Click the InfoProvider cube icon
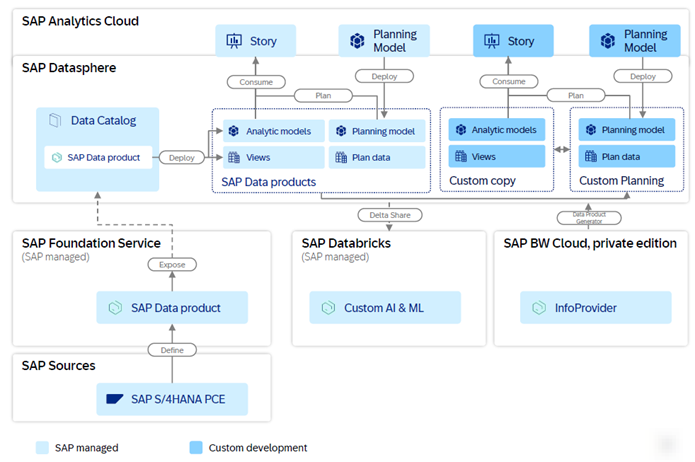The width and height of the screenshot is (695, 462). click(540, 308)
